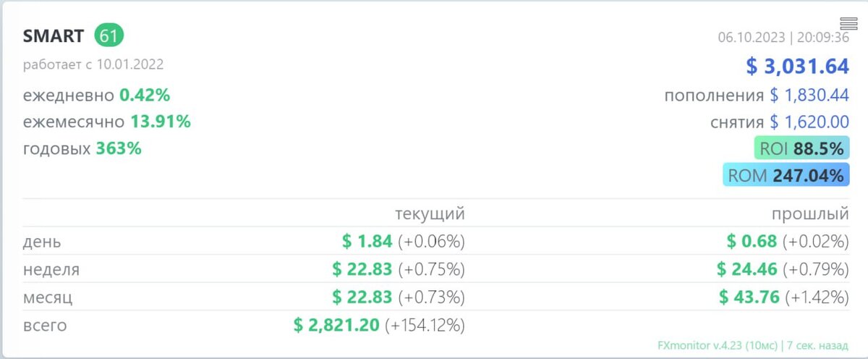This screenshot has width=868, height=359.
Task: Click the снятия $ 1,620.00 value
Action: (x=809, y=122)
